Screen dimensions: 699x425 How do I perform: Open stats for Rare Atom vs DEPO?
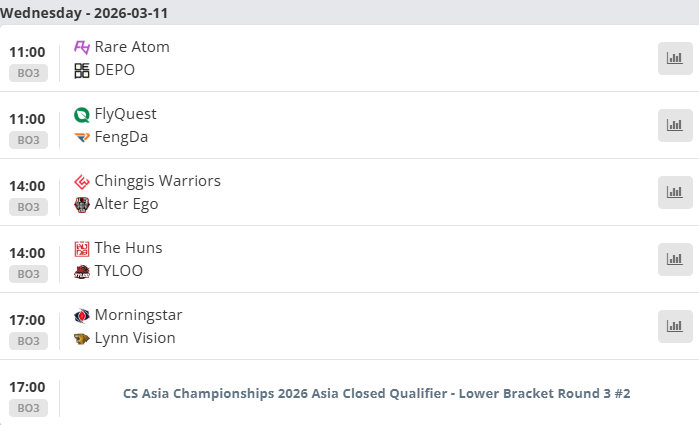675,59
